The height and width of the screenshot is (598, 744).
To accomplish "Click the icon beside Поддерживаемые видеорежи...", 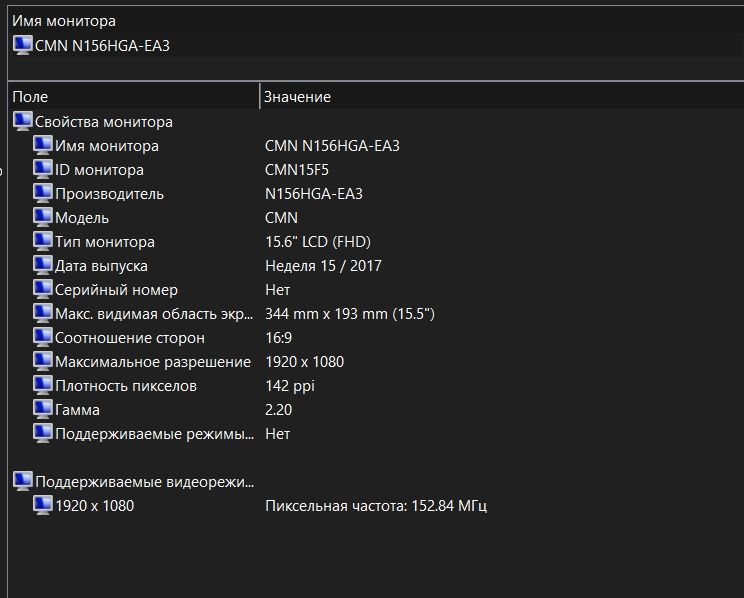I will click(22, 481).
